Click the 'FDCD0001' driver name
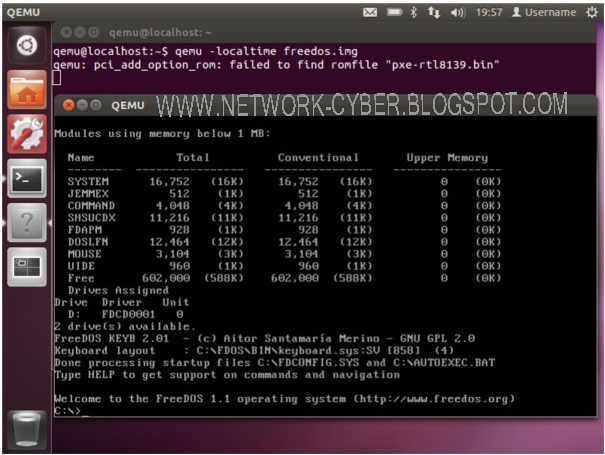The image size is (605, 455). (x=128, y=314)
